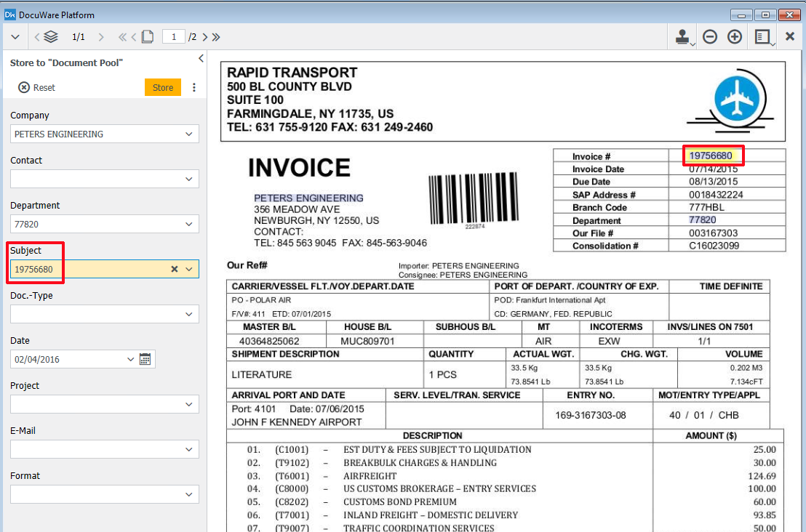Open the three-dot store options menu
806x532 pixels.
pyautogui.click(x=193, y=87)
